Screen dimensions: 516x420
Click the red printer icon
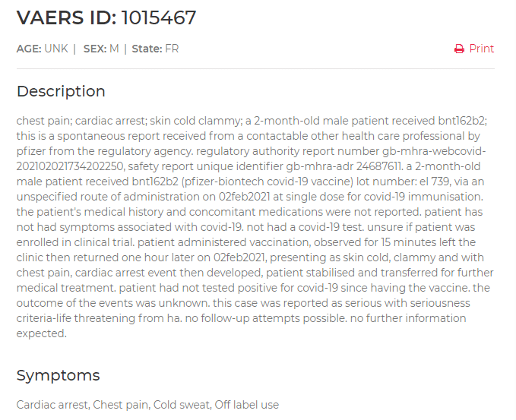pos(459,49)
